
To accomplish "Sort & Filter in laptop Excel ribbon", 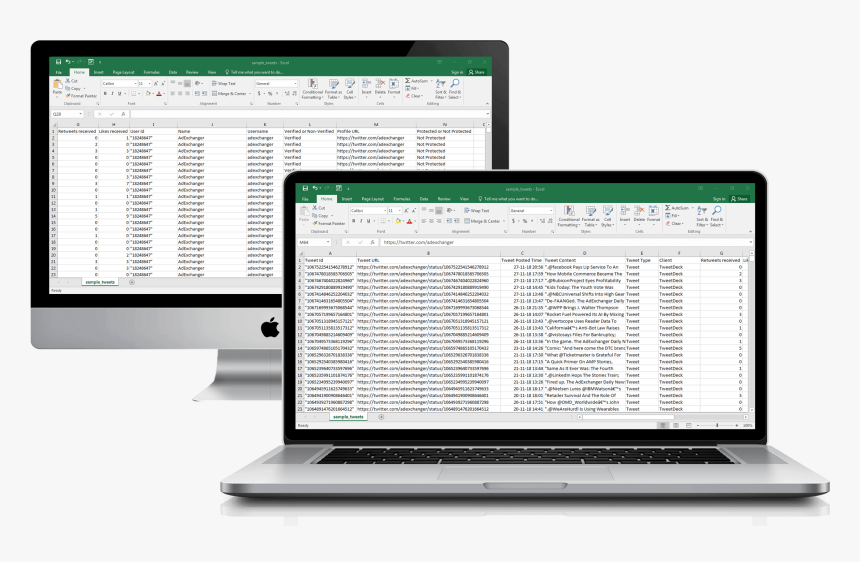I will click(701, 217).
